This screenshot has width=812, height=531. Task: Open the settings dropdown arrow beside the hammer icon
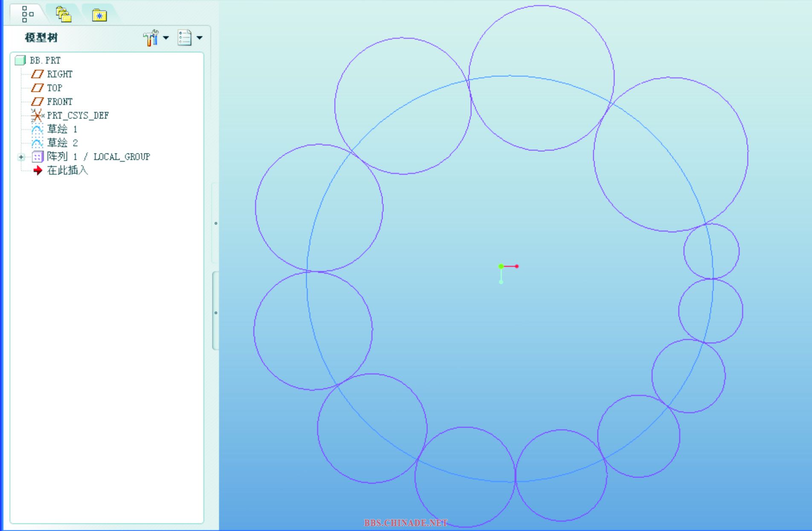[166, 38]
